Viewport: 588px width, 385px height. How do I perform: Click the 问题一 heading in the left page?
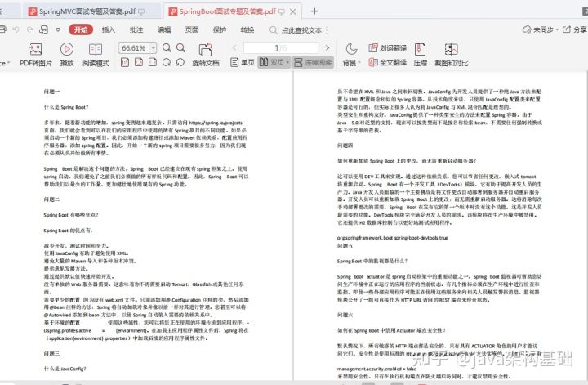click(51, 92)
